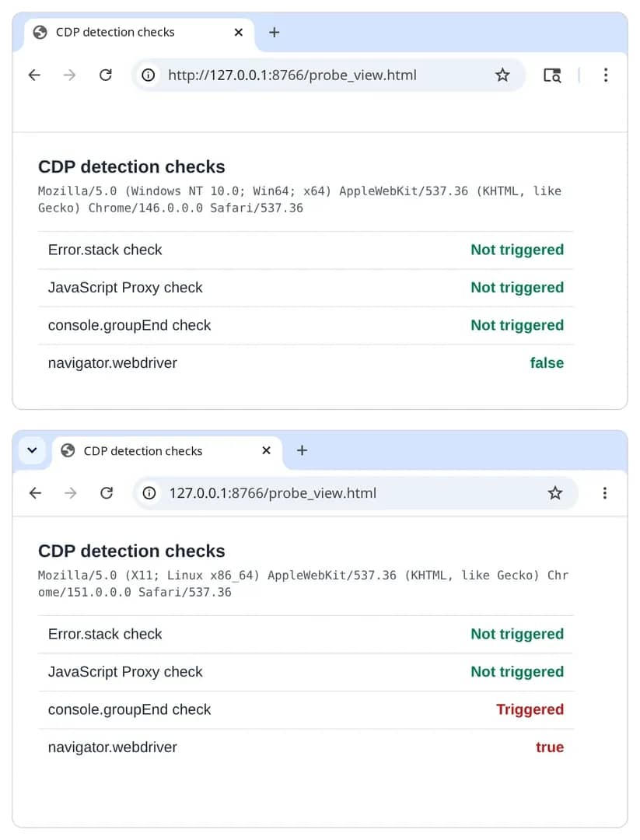Screen dimensions: 640x840
Task: Click Not triggered status for Error.stack in top page
Action: 517,250
